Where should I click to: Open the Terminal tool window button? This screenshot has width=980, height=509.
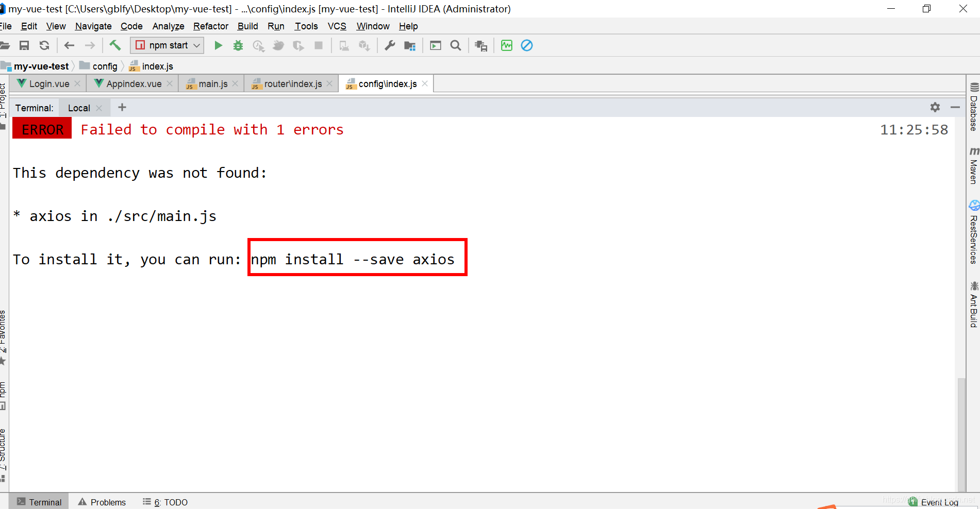tap(39, 502)
